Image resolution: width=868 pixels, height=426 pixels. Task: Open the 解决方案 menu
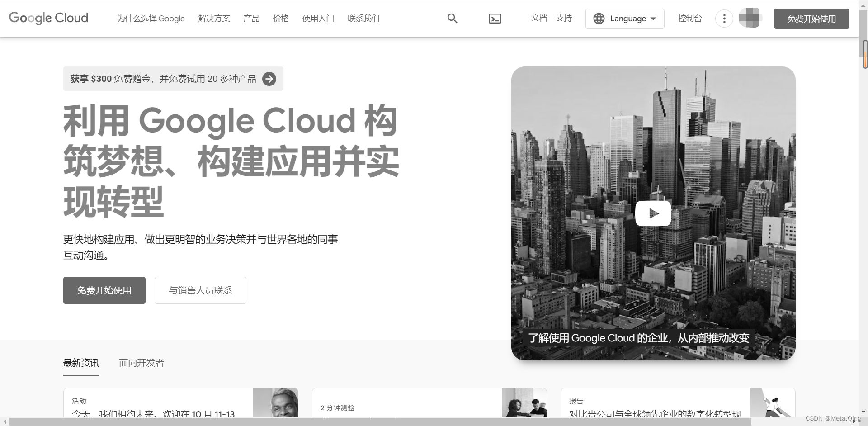tap(214, 19)
